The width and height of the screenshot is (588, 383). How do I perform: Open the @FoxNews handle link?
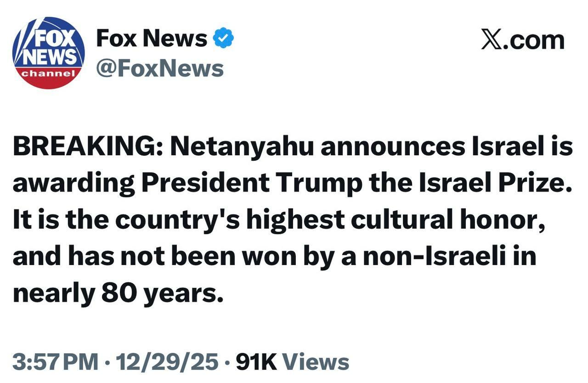(159, 68)
